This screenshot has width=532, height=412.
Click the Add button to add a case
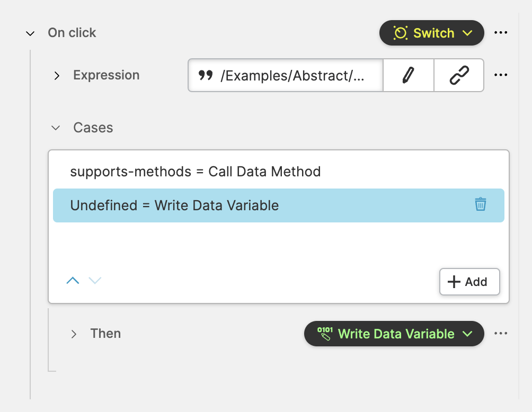pyautogui.click(x=469, y=282)
